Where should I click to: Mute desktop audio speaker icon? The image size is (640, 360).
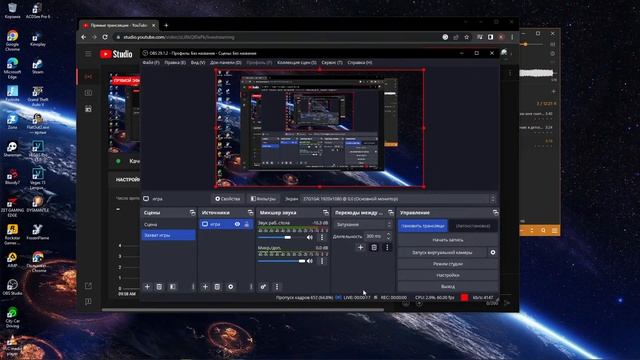[x=310, y=237]
